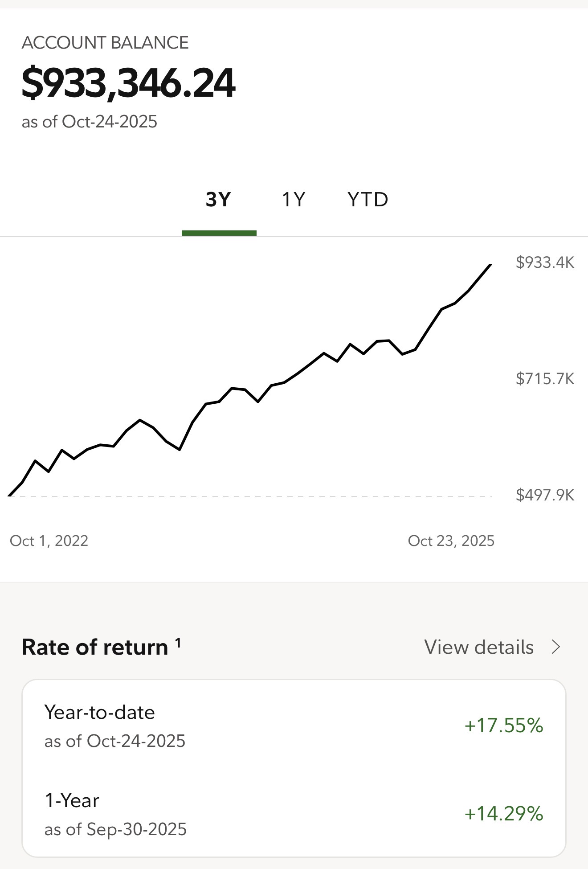Tap the chart line's peak endpoint
588x869 pixels.
tap(490, 265)
